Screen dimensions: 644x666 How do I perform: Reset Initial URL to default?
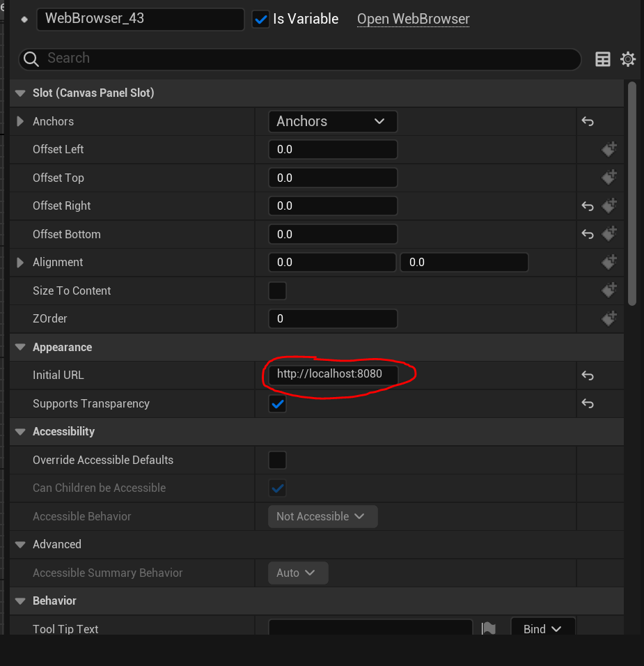point(588,375)
